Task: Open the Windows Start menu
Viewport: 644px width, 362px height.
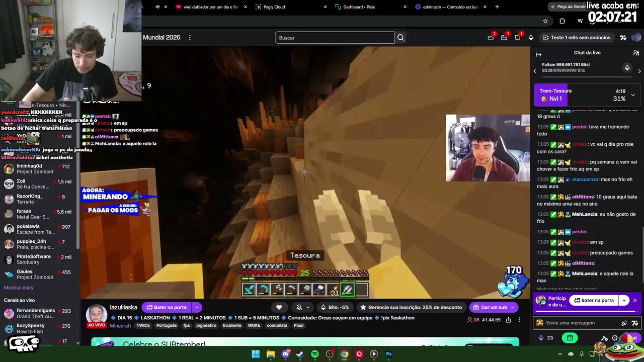Action: pyautogui.click(x=256, y=354)
